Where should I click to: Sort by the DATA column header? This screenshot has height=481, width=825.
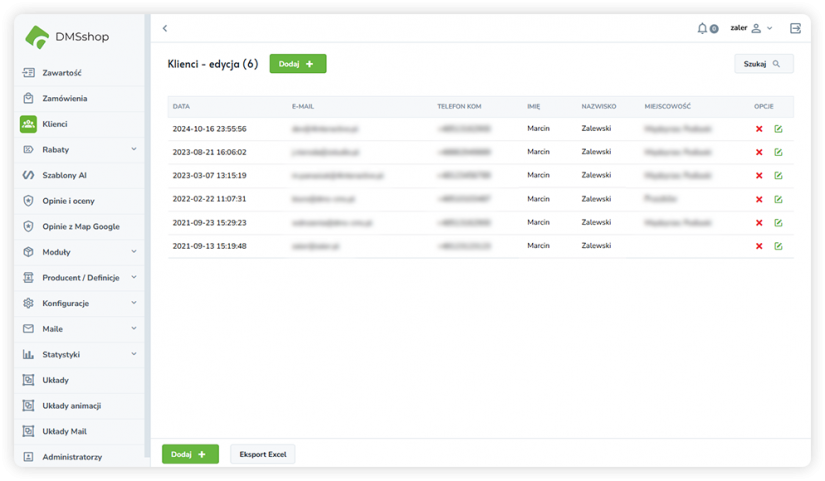point(181,106)
